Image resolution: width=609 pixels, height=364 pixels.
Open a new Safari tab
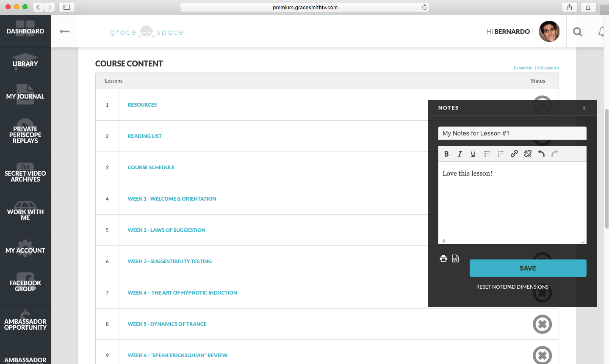[x=605, y=10]
